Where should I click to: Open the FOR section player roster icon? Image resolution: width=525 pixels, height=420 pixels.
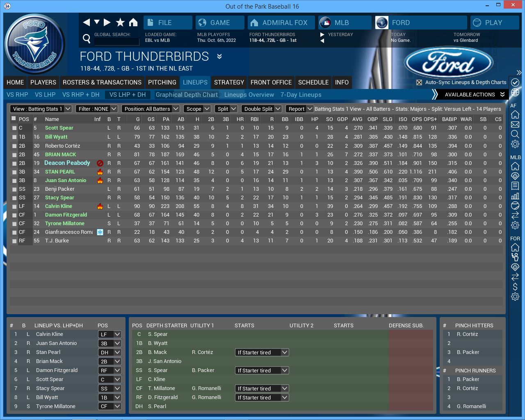(515, 257)
